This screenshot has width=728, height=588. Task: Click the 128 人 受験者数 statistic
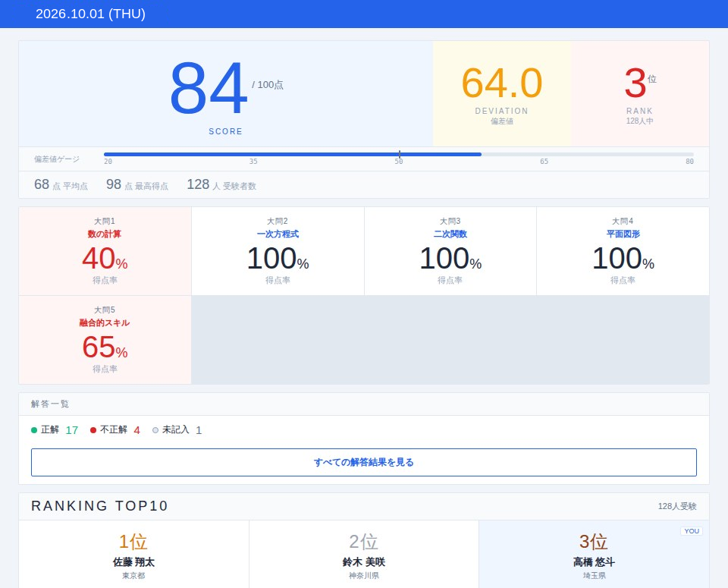(221, 185)
